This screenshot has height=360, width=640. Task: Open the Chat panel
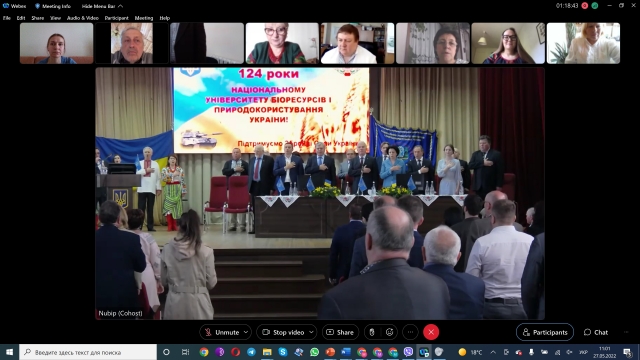pos(596,332)
